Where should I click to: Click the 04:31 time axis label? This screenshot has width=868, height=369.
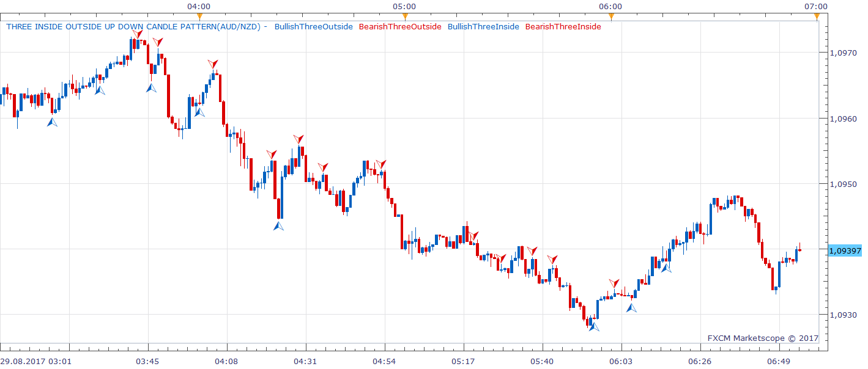tap(305, 361)
